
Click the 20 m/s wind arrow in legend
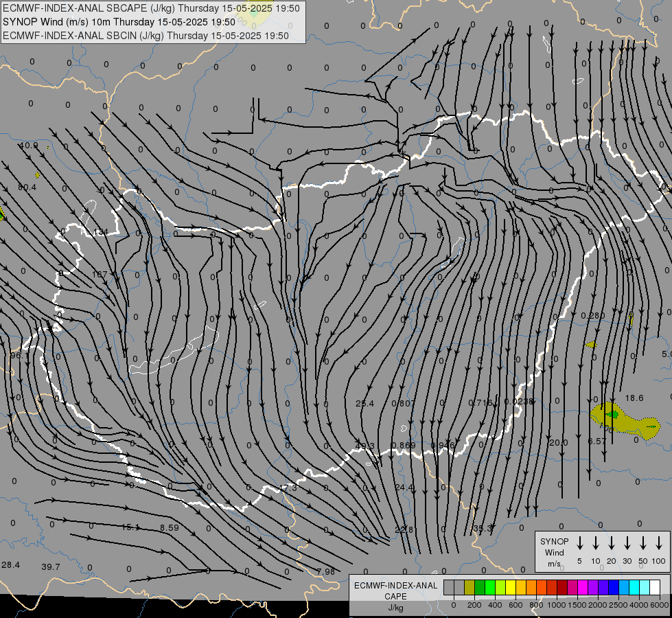coord(612,543)
